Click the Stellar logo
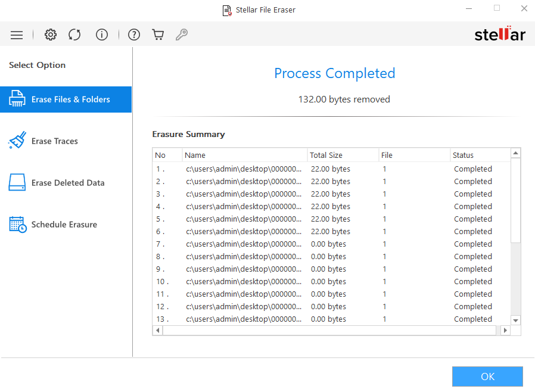The height and width of the screenshot is (392, 535). (x=500, y=34)
